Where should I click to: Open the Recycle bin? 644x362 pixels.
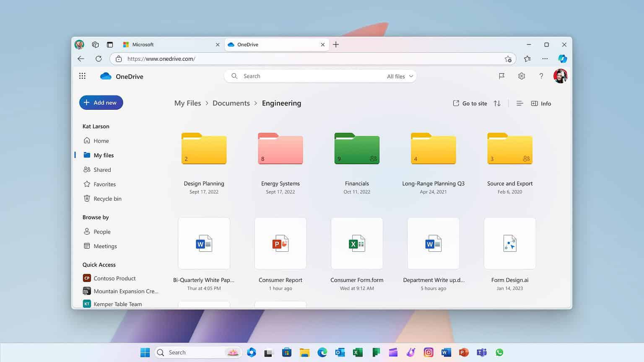(x=107, y=198)
